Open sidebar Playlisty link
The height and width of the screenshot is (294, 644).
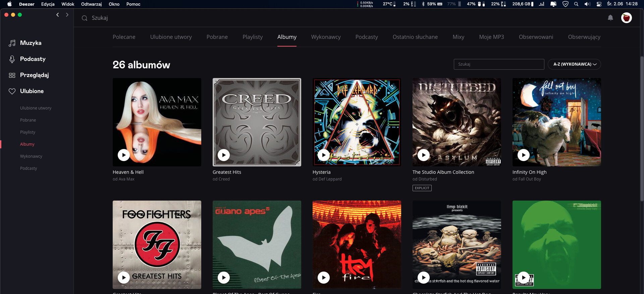tap(28, 132)
